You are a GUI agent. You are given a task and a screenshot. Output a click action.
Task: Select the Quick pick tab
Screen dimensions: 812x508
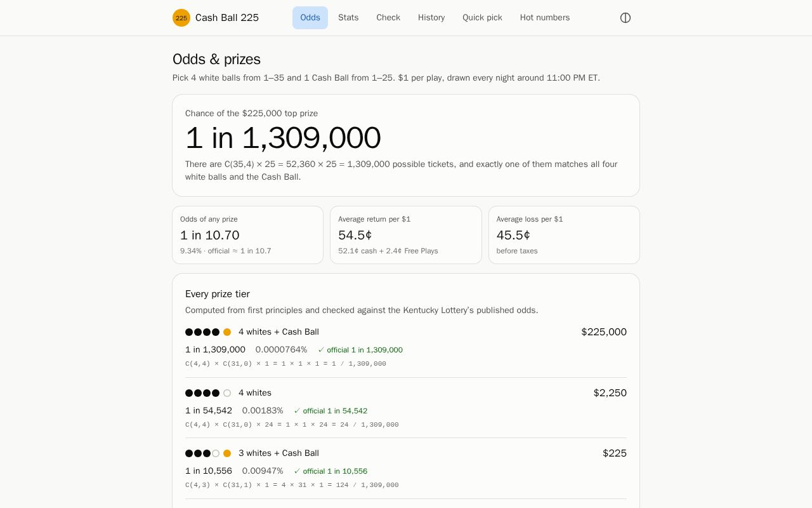click(x=482, y=18)
